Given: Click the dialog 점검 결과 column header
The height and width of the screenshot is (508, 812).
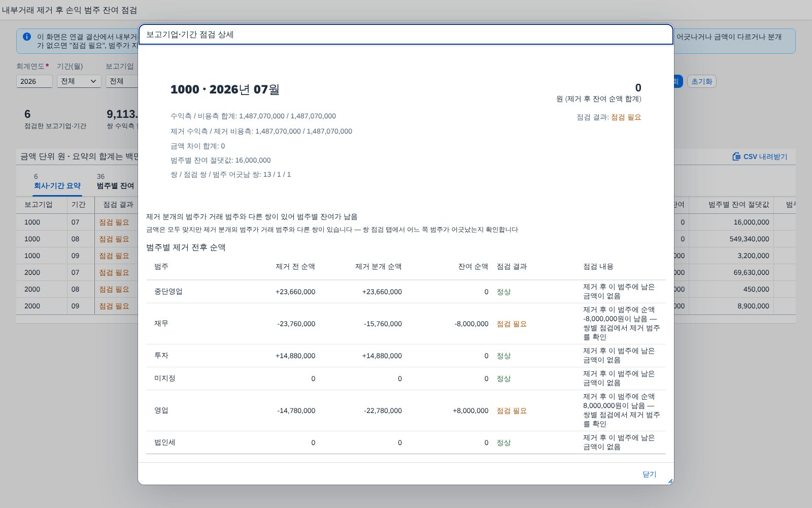Looking at the screenshot, I should (512, 267).
